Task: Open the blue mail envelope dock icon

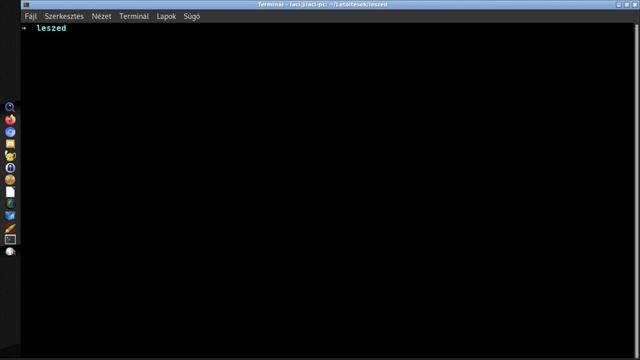Action: coord(10,216)
